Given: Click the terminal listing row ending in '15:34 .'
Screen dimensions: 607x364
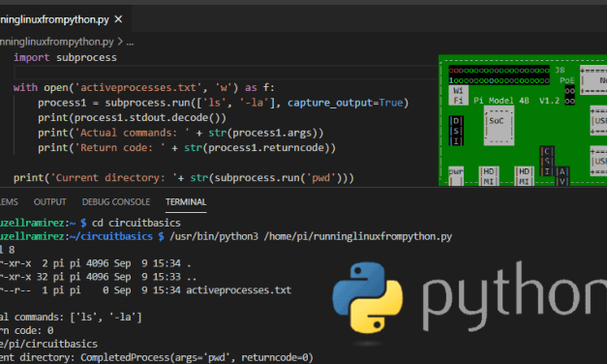Looking at the screenshot, I should click(96, 263).
